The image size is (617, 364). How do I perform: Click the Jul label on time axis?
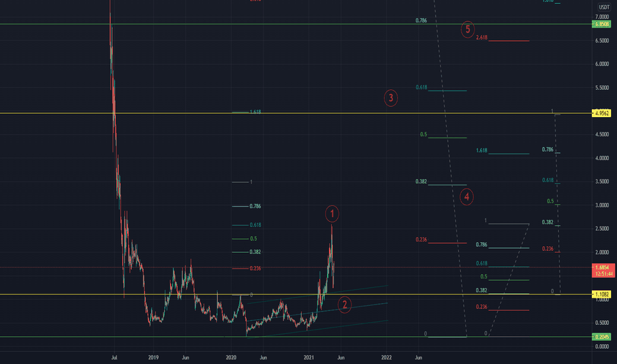tap(114, 357)
